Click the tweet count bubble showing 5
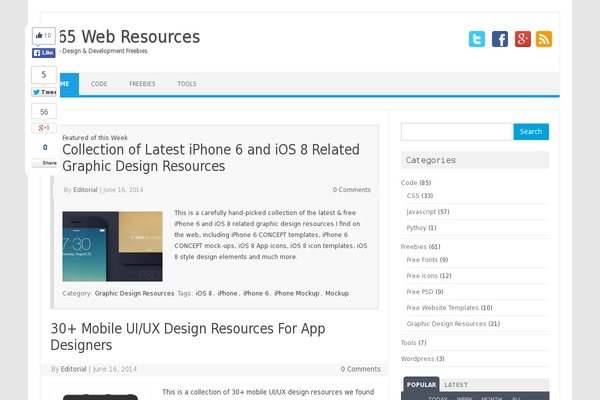 pyautogui.click(x=44, y=75)
